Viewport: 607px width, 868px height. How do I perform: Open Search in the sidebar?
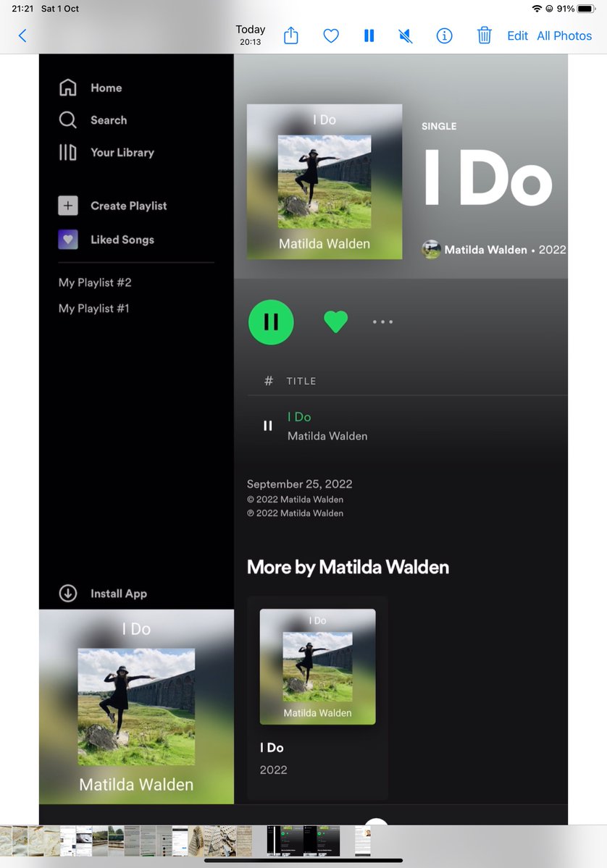pyautogui.click(x=109, y=120)
